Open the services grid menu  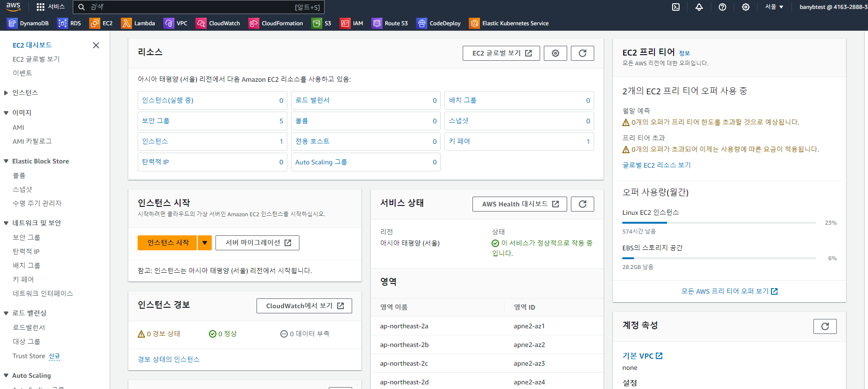click(x=50, y=7)
